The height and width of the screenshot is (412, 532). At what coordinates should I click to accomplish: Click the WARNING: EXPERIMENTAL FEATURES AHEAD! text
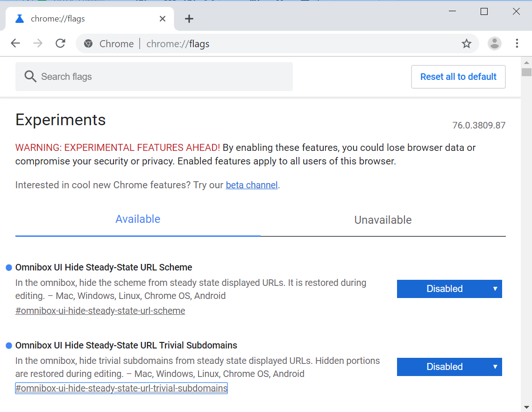[118, 148]
